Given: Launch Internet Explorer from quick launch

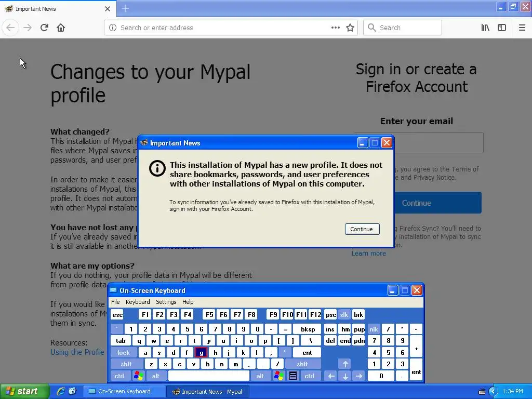Looking at the screenshot, I should [61, 391].
